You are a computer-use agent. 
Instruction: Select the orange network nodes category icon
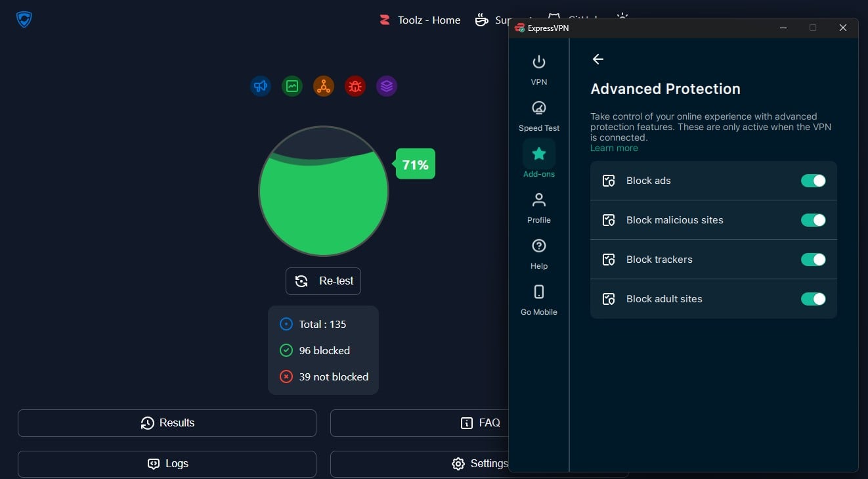point(324,86)
